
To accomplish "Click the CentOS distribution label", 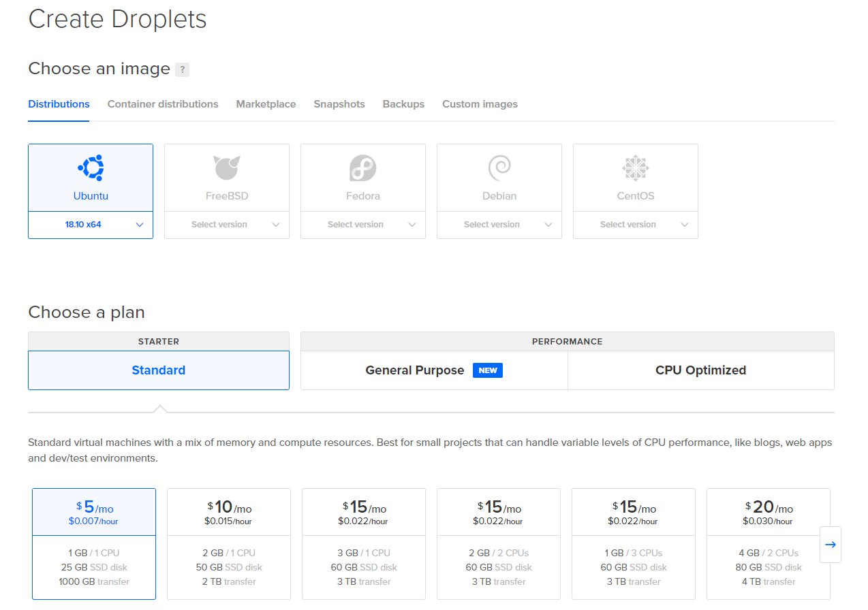I will point(636,196).
